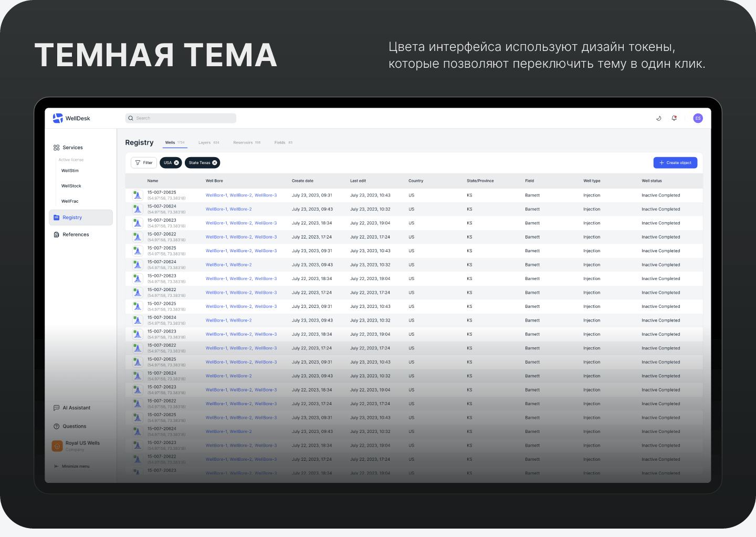Switch to the Layers tab
The width and height of the screenshot is (756, 537).
point(208,143)
